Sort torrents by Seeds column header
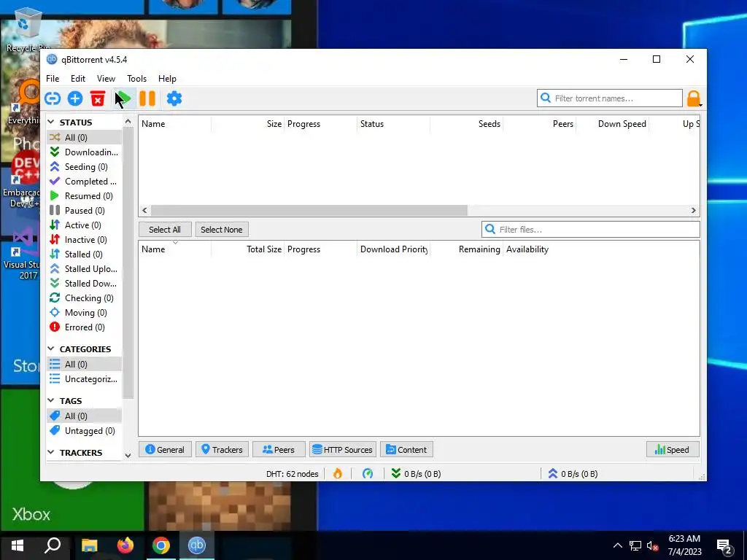Screen dimensions: 747x560 [x=466, y=124]
